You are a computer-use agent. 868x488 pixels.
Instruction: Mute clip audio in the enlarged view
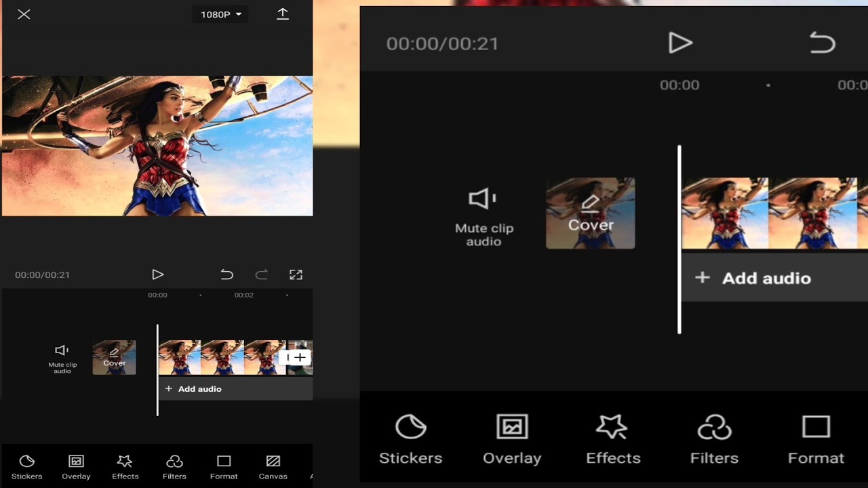(484, 217)
